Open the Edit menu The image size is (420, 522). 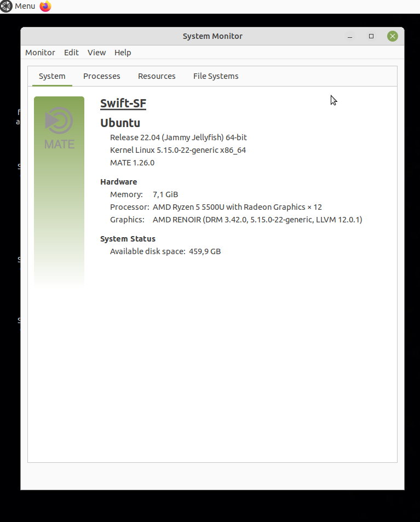point(71,53)
